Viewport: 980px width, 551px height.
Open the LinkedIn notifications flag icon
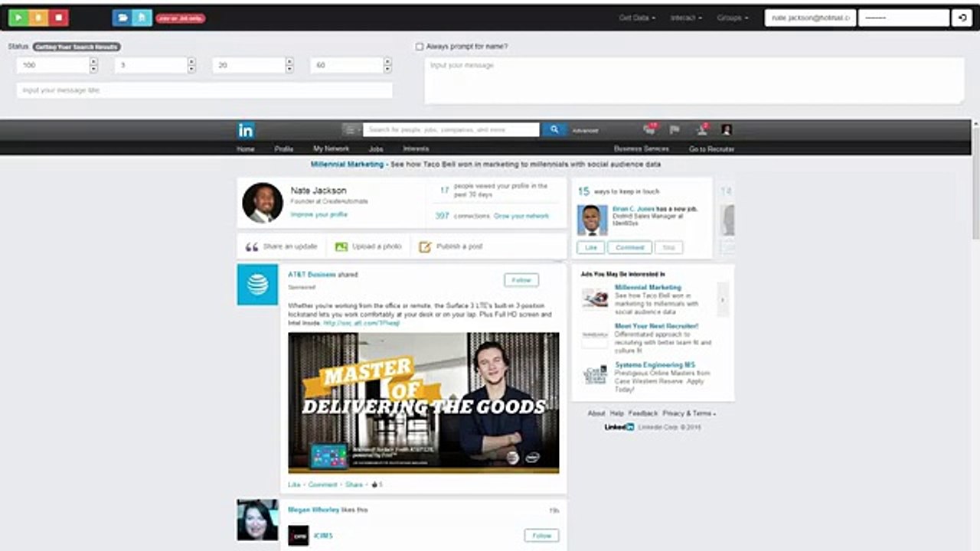coord(675,130)
